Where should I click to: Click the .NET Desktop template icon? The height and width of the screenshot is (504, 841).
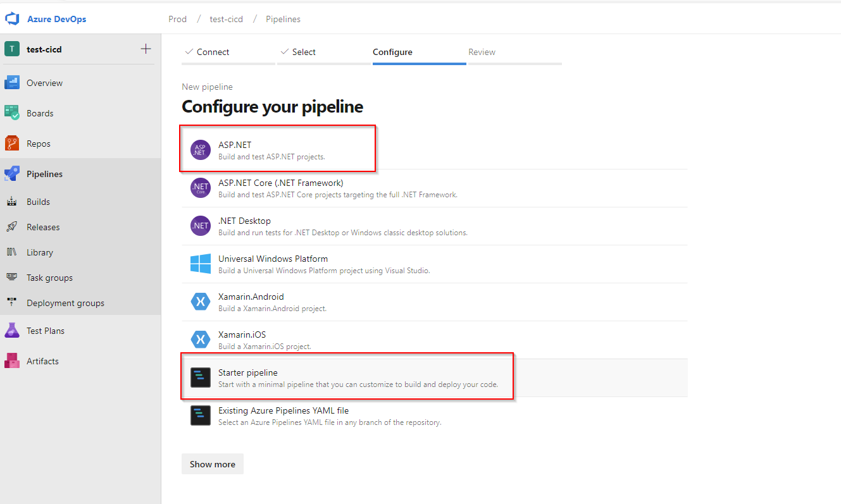pos(201,226)
